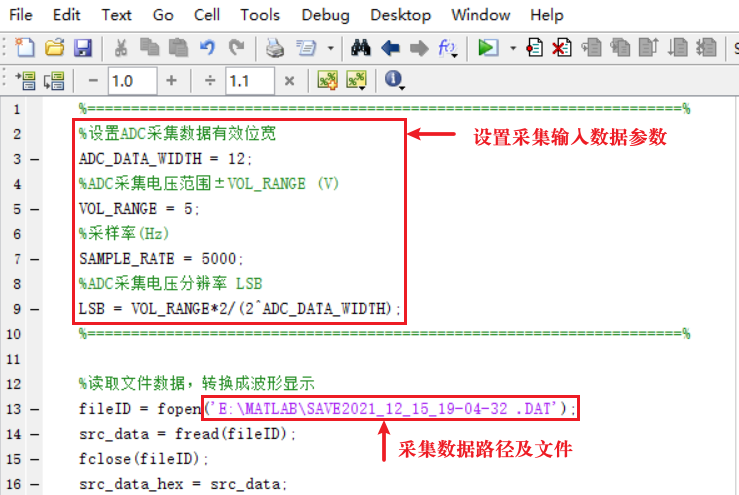The width and height of the screenshot is (739, 495).
Task: Run the script with the green play icon
Action: coord(488,48)
